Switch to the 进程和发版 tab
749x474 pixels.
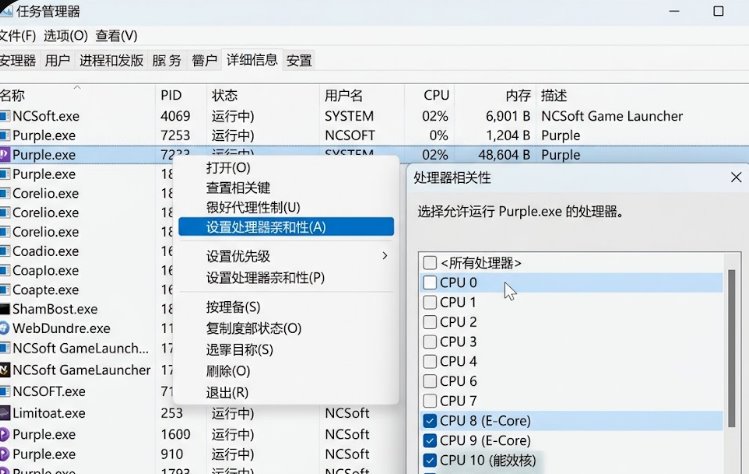pyautogui.click(x=111, y=60)
